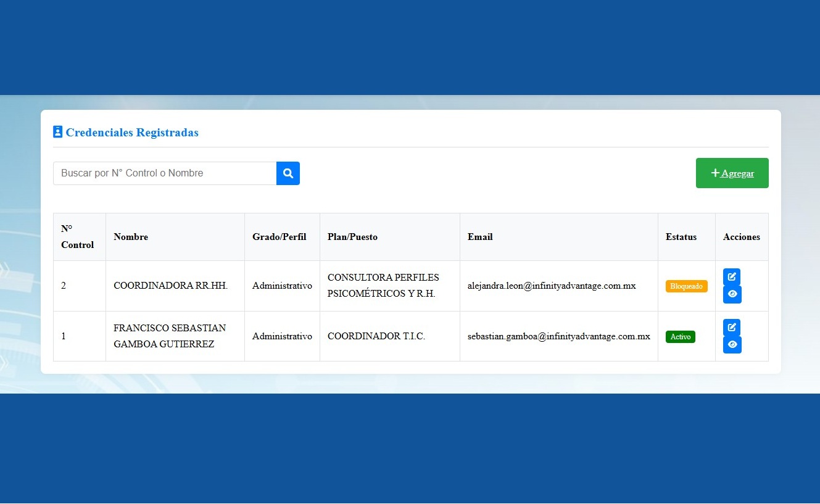
Task: Click the ID card icon beside Credenciales Registradas
Action: click(x=57, y=131)
